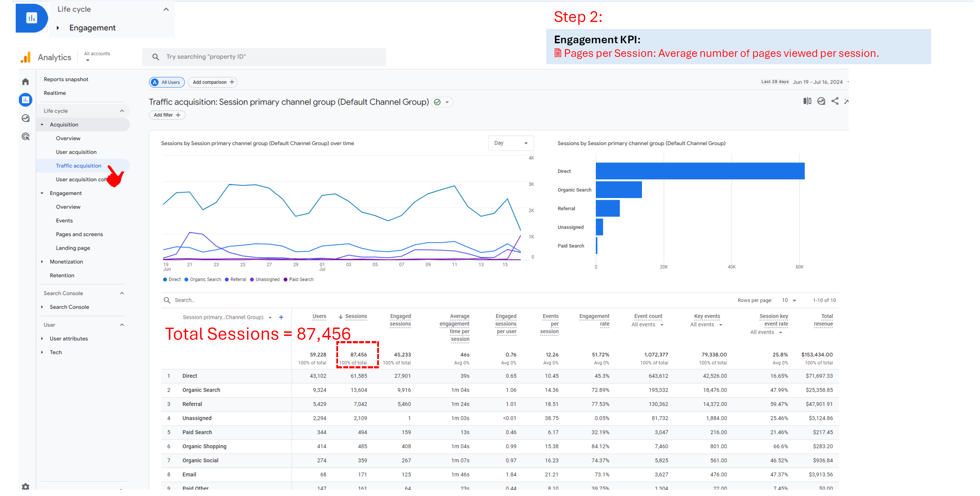This screenshot has height=496, width=980.
Task: Open the Day granularity dropdown
Action: pyautogui.click(x=511, y=143)
